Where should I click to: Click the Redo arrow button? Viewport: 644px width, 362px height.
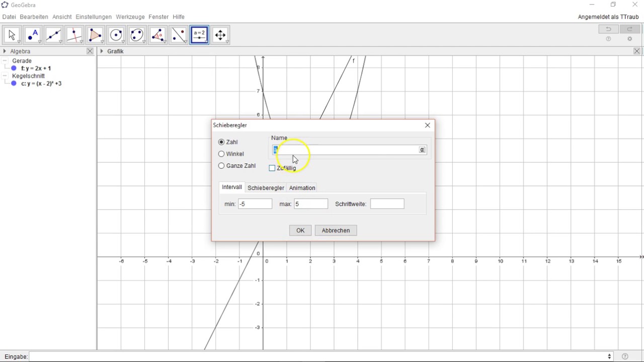(x=629, y=29)
